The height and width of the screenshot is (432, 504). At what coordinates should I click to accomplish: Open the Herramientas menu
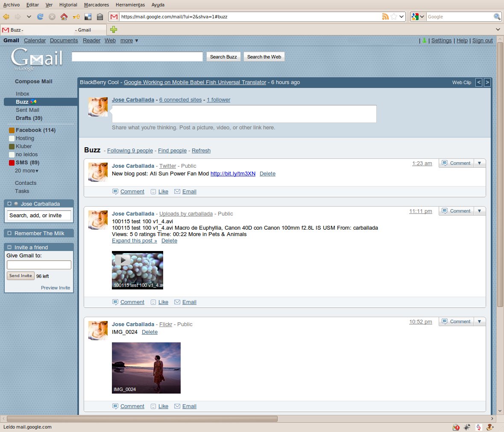(x=130, y=5)
